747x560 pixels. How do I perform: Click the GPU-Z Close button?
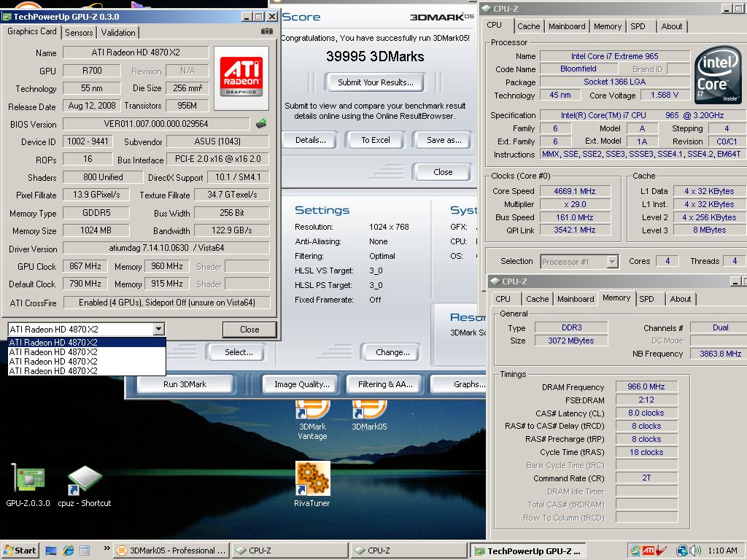[x=249, y=330]
